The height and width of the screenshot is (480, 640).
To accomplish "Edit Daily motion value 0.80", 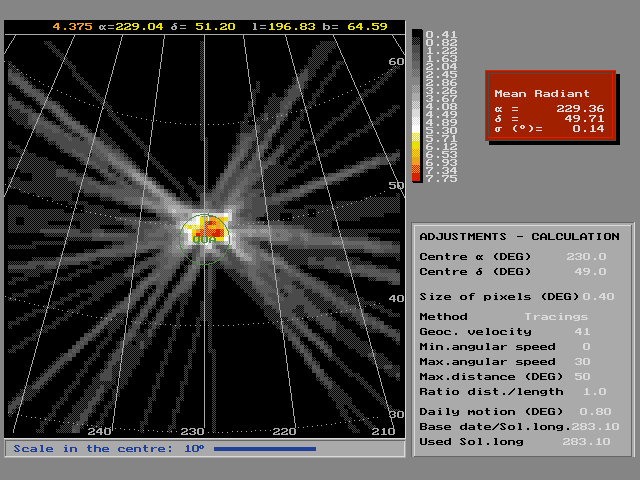I will 596,412.
